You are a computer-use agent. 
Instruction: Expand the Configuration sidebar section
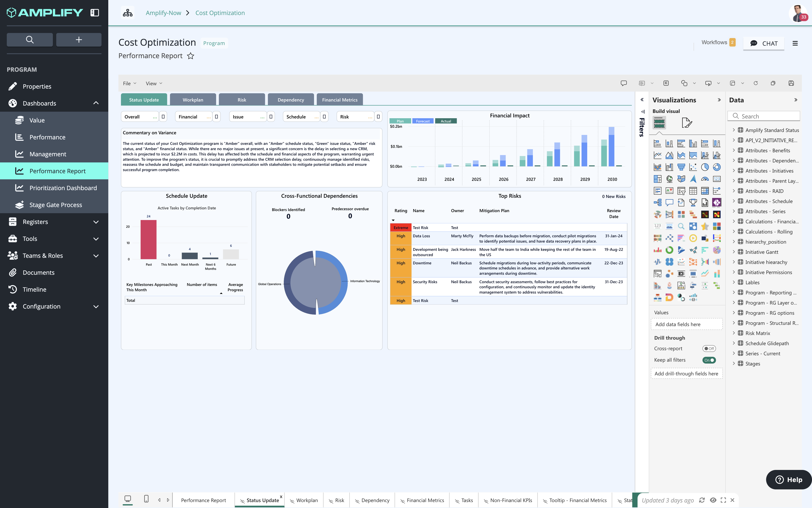96,306
